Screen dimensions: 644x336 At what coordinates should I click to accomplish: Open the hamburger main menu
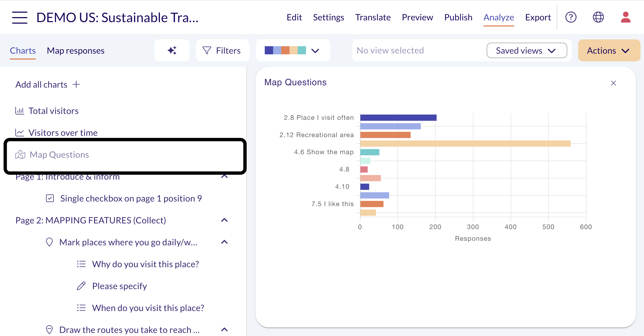click(x=20, y=18)
